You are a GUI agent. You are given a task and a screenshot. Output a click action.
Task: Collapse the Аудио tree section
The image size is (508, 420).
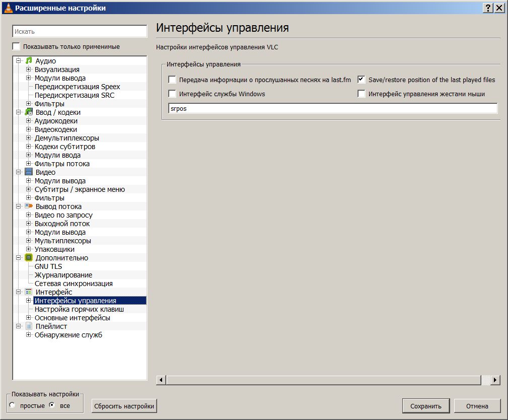click(19, 60)
